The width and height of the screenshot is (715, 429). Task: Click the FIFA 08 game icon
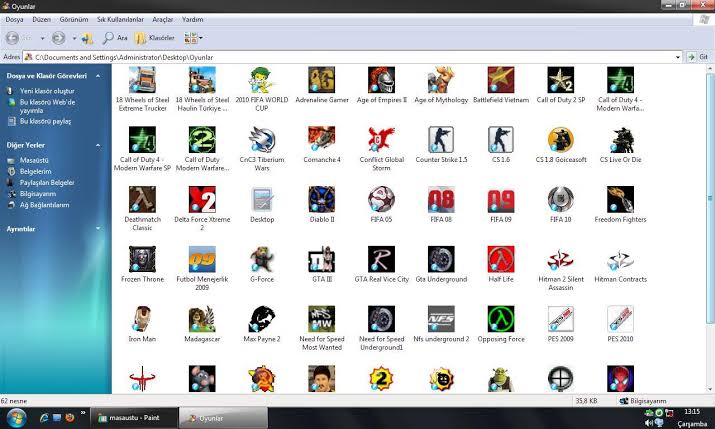point(441,199)
